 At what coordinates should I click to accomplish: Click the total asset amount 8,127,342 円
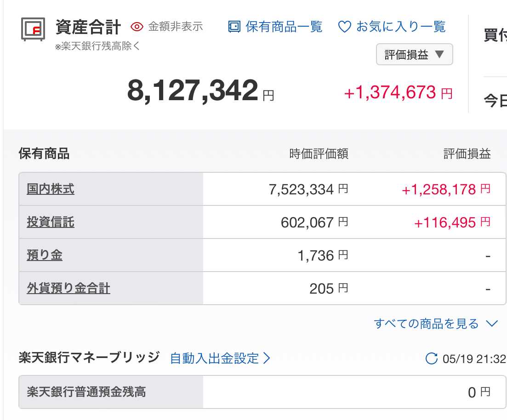200,91
